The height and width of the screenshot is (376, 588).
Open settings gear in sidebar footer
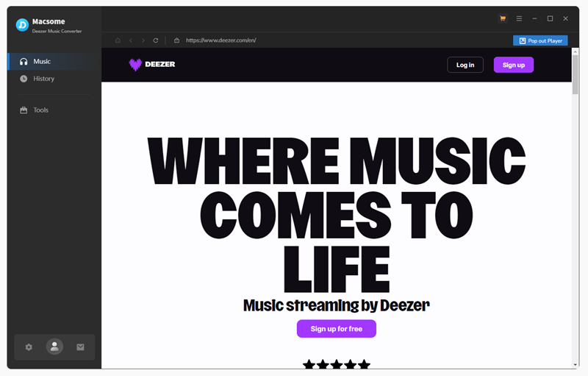click(x=29, y=347)
